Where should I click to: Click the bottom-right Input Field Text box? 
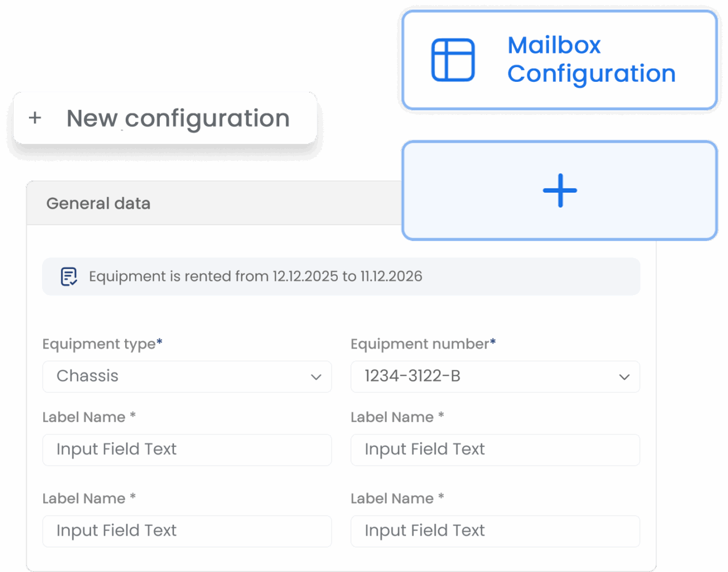coord(495,531)
